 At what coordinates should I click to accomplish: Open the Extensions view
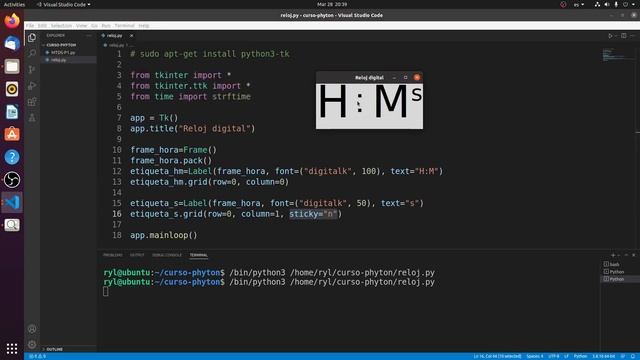pyautogui.click(x=32, y=102)
